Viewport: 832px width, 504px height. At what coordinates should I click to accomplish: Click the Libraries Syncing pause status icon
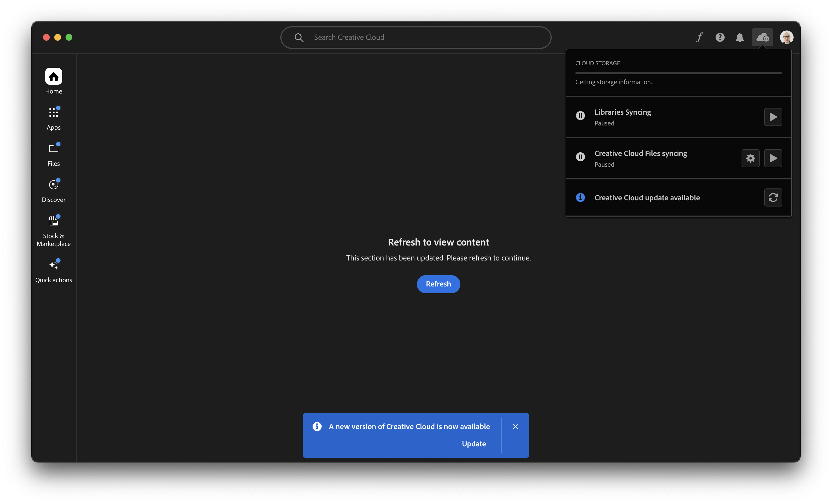pos(580,116)
